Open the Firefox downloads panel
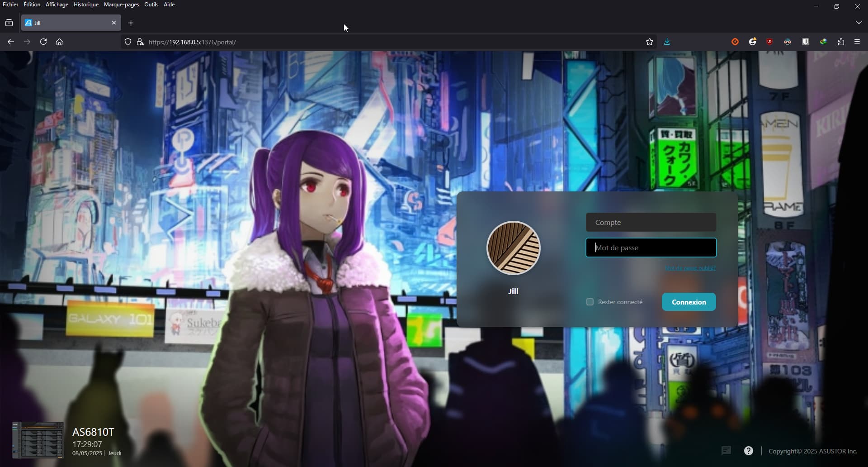 tap(667, 42)
